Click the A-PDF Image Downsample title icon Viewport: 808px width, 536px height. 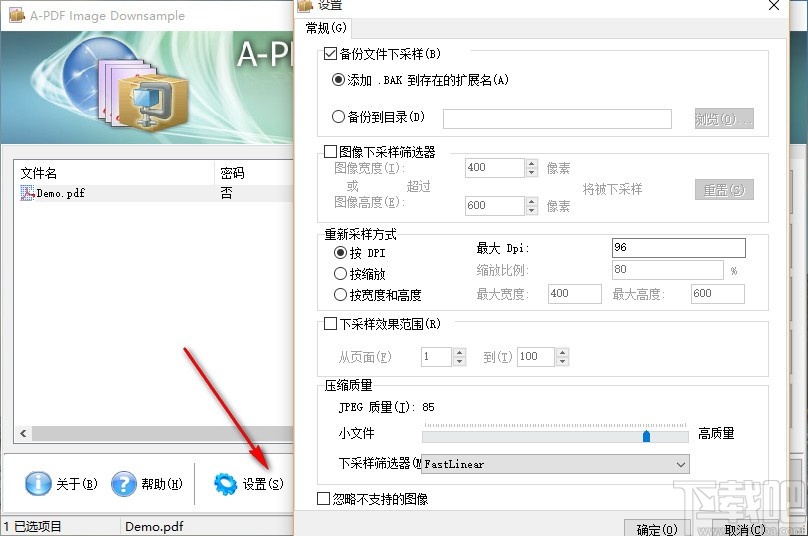[17, 15]
